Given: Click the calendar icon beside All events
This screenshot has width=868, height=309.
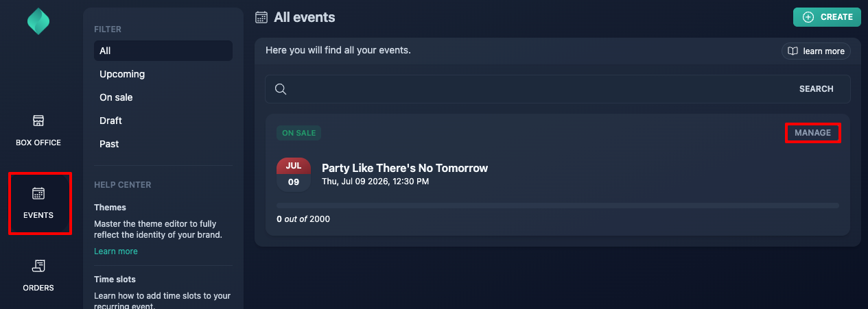Looking at the screenshot, I should pyautogui.click(x=261, y=17).
